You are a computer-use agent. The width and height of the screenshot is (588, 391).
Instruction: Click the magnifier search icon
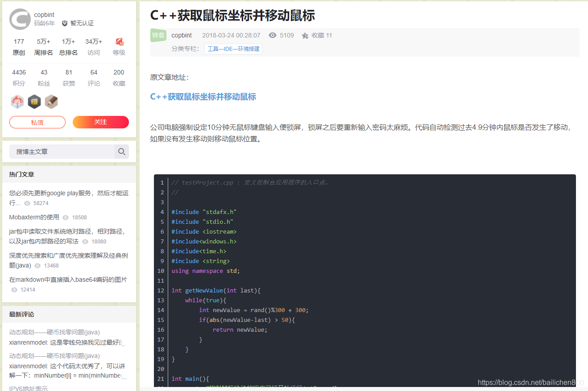click(x=122, y=152)
